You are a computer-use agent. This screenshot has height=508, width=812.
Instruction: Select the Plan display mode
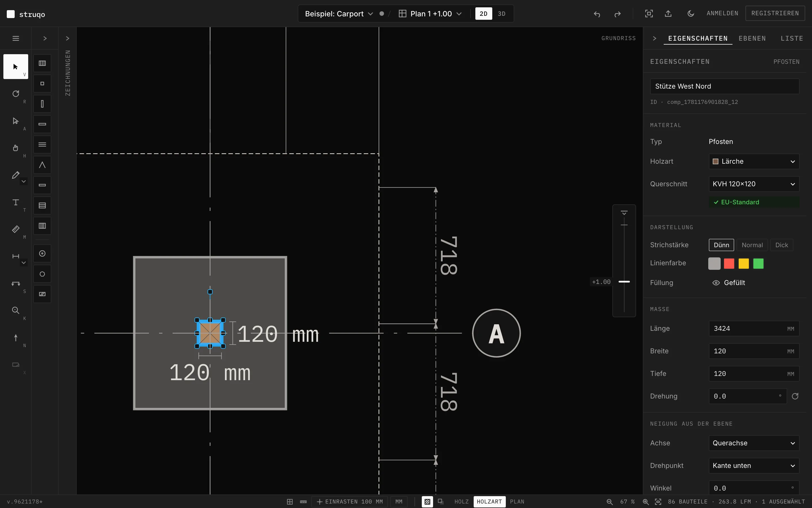coord(517,502)
